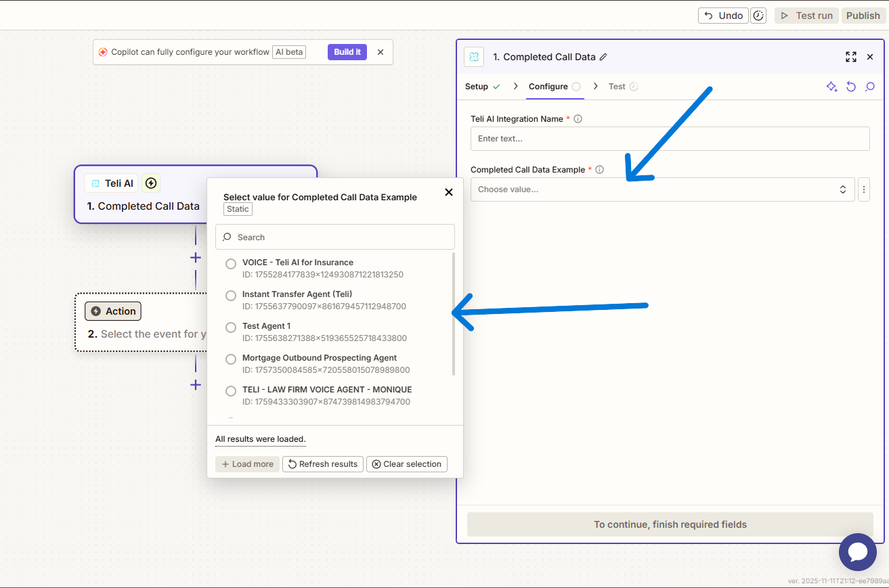
Task: Select Test Agent 1 radio button
Action: (x=231, y=327)
